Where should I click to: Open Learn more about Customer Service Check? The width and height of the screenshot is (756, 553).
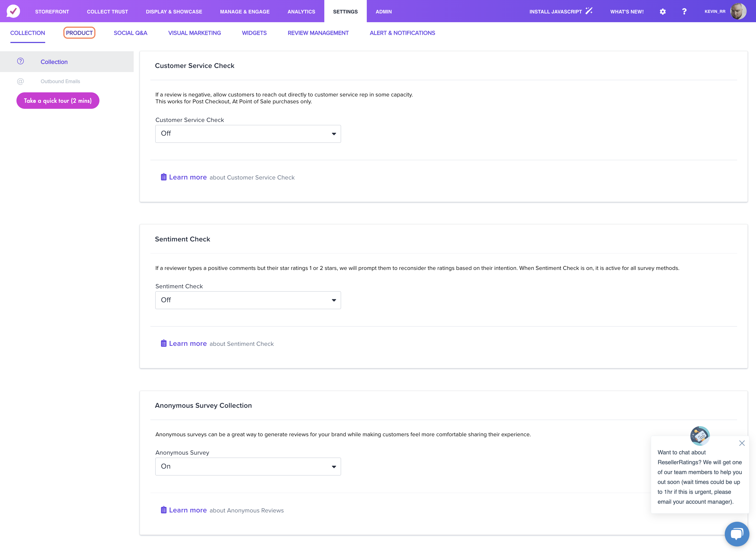188,177
